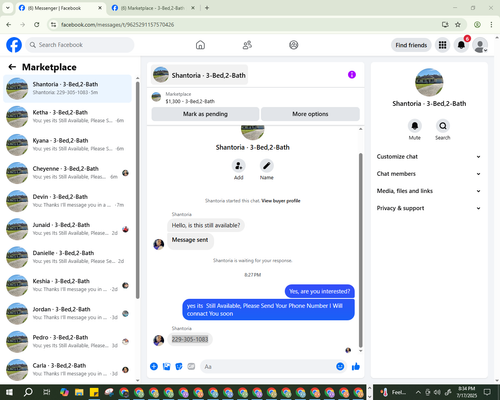Click the Shantoria chat header title

coord(199,75)
